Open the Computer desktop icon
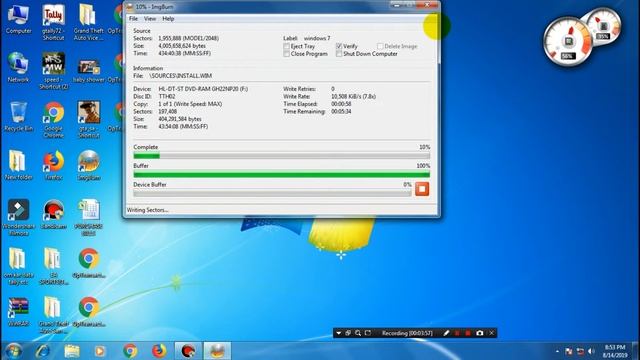640x360 pixels. tap(18, 20)
